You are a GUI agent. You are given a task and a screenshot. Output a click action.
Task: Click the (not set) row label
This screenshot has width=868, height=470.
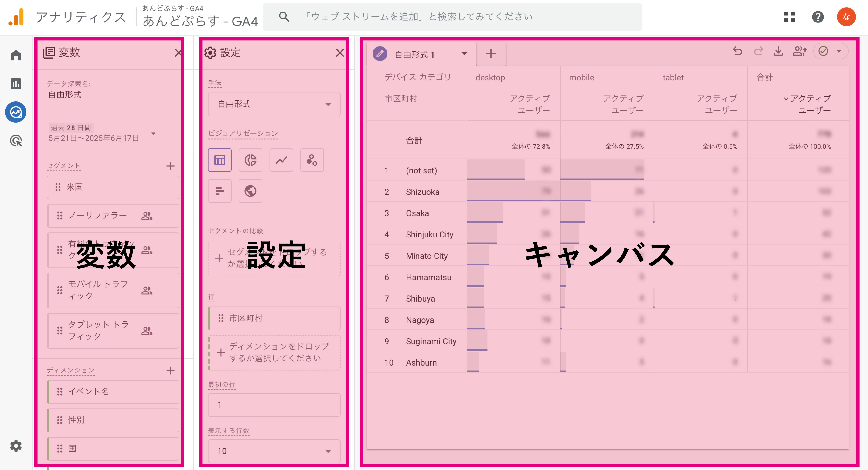(x=421, y=170)
